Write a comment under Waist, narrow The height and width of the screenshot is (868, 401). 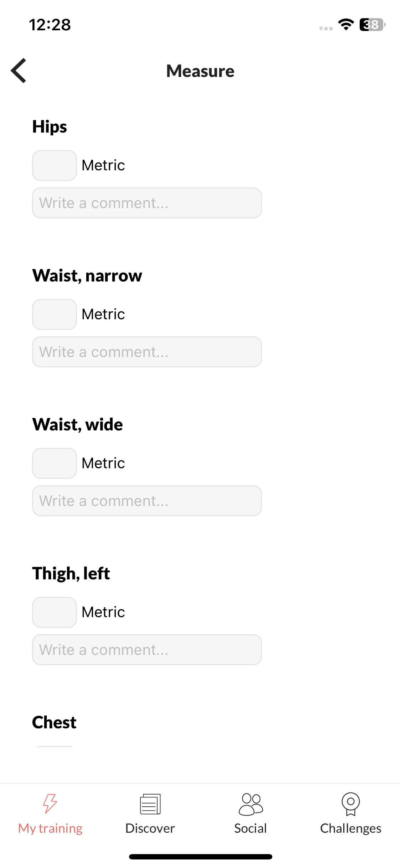147,352
